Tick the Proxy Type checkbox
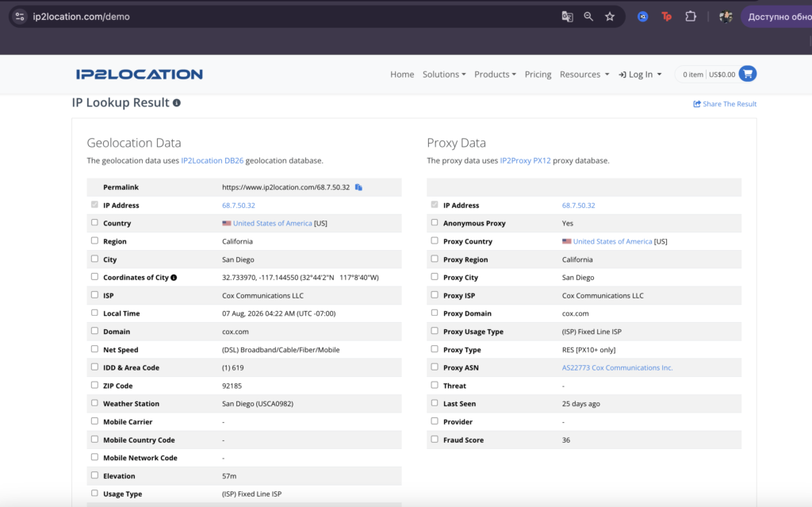Screen dimensions: 812x507 [x=435, y=349]
